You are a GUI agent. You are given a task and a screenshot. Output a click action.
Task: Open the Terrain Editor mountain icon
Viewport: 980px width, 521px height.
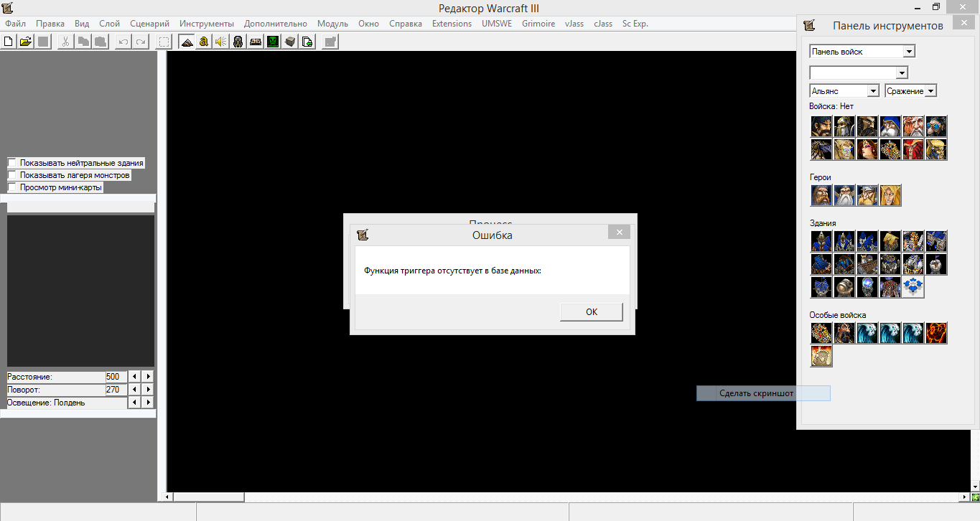[x=187, y=42]
